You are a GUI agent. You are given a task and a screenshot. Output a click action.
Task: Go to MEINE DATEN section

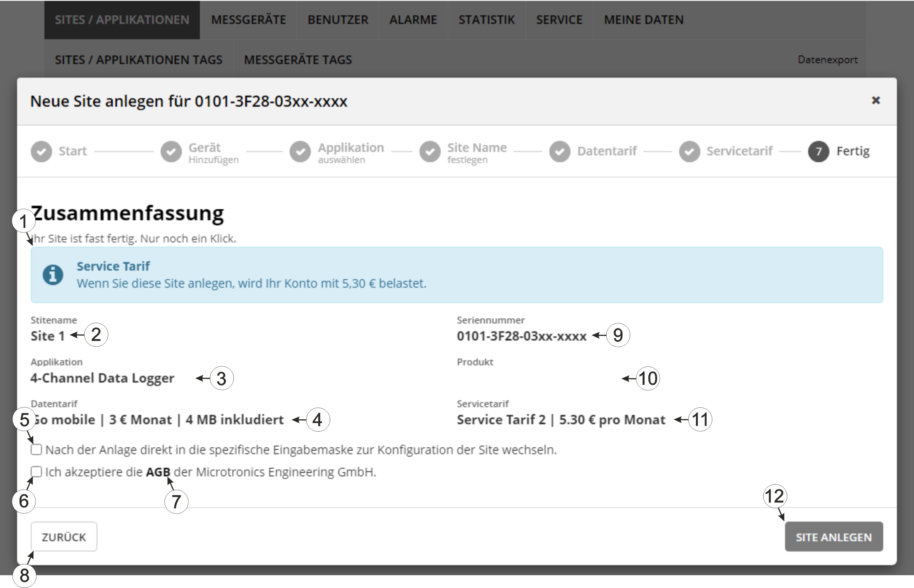(644, 20)
